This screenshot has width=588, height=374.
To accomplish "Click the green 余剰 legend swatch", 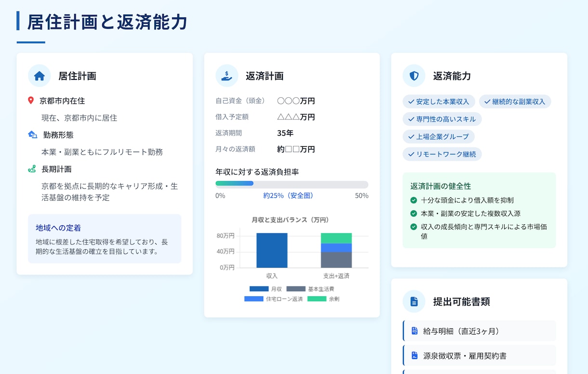I will click(317, 299).
